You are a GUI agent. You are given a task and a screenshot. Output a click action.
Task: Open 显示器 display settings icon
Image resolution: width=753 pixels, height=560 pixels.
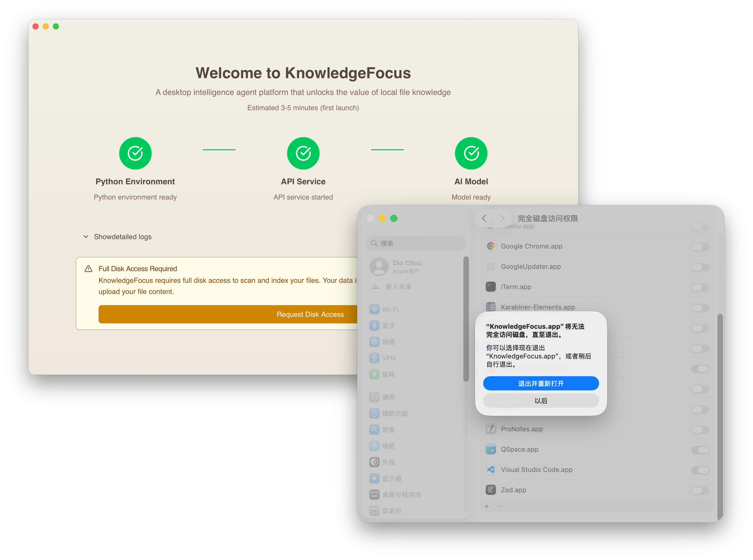click(374, 478)
